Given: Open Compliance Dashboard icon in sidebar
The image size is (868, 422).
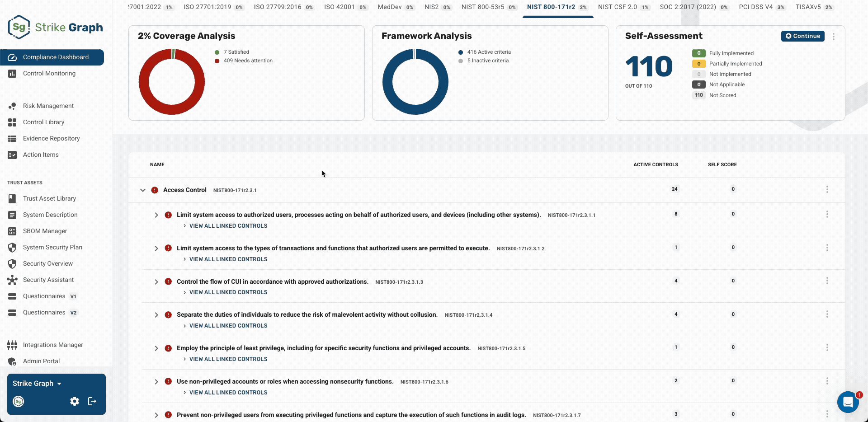Looking at the screenshot, I should point(13,57).
